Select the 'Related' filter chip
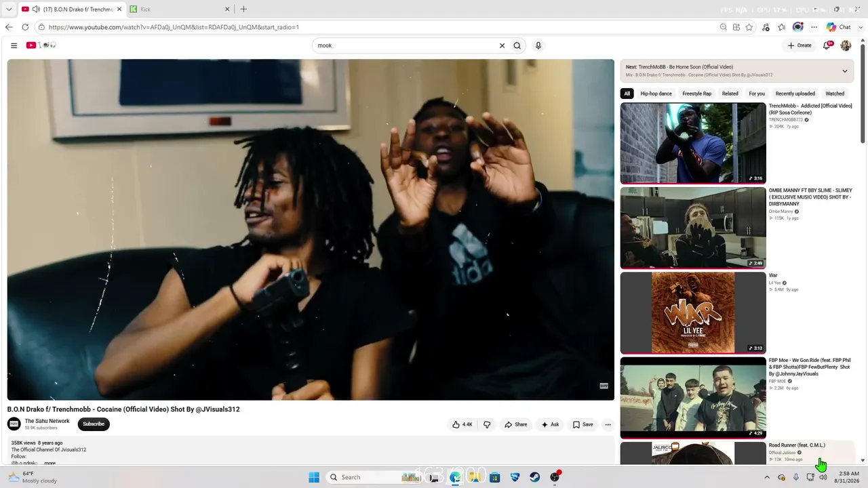The height and width of the screenshot is (488, 868). pyautogui.click(x=730, y=94)
